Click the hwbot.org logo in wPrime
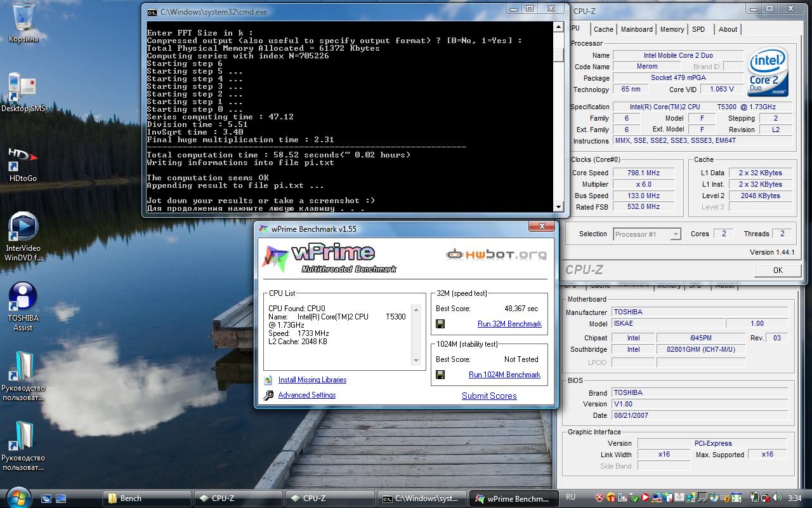Screen dimensions: 812x508 (496, 255)
